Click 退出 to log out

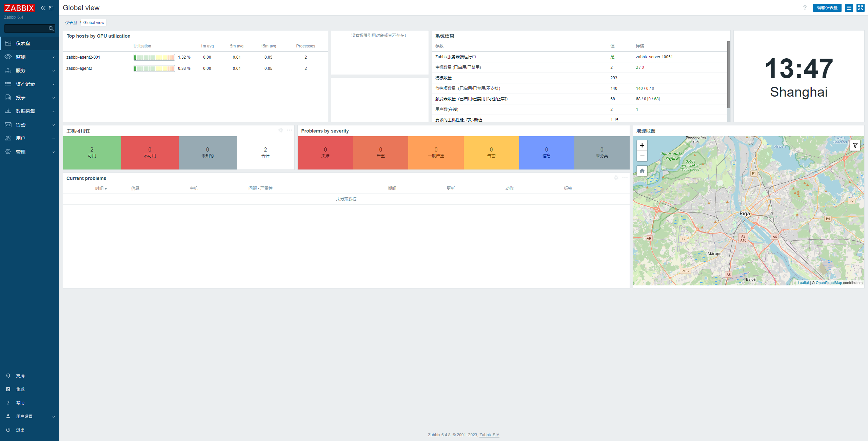pyautogui.click(x=20, y=430)
